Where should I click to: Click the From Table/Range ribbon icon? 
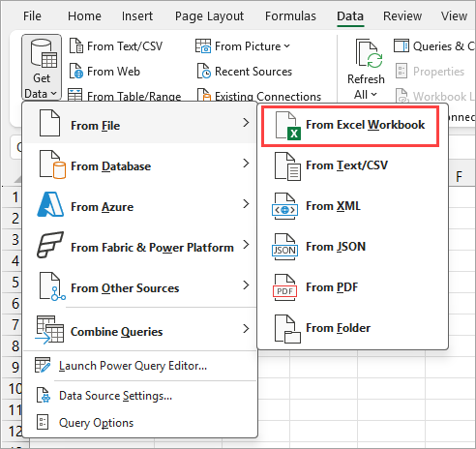click(75, 95)
